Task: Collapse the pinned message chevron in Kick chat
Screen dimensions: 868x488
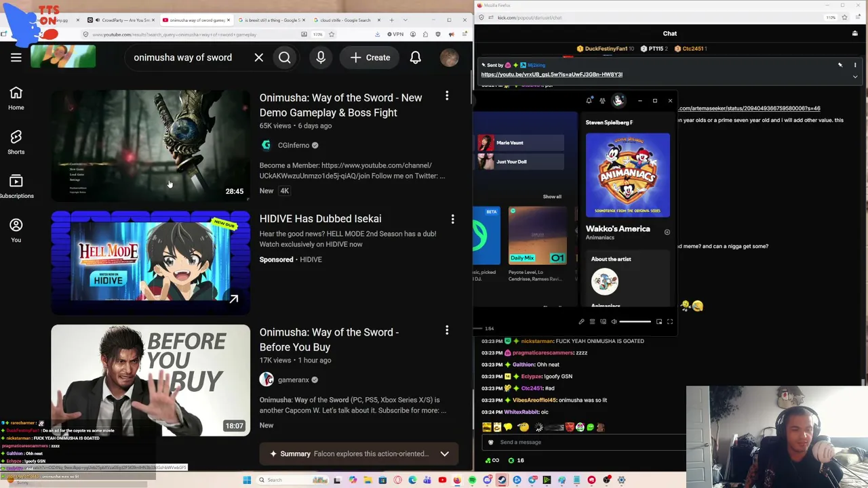Action: click(854, 77)
